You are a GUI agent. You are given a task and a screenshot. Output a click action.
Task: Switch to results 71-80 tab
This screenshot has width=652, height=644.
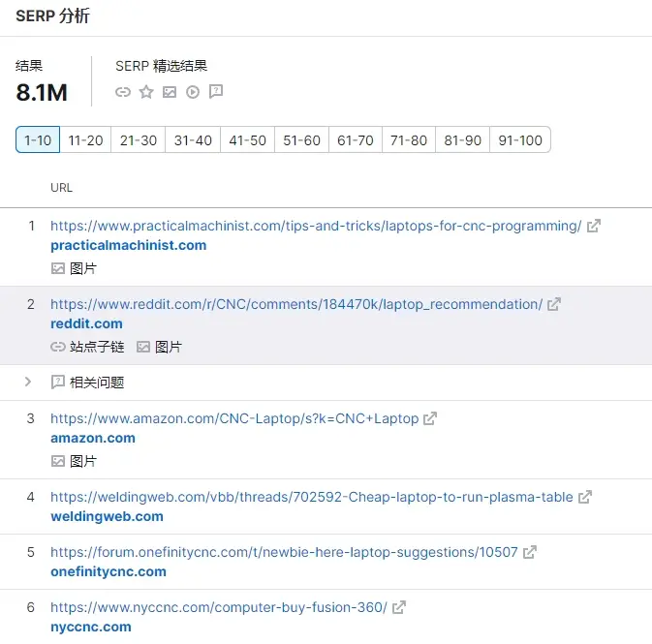409,139
